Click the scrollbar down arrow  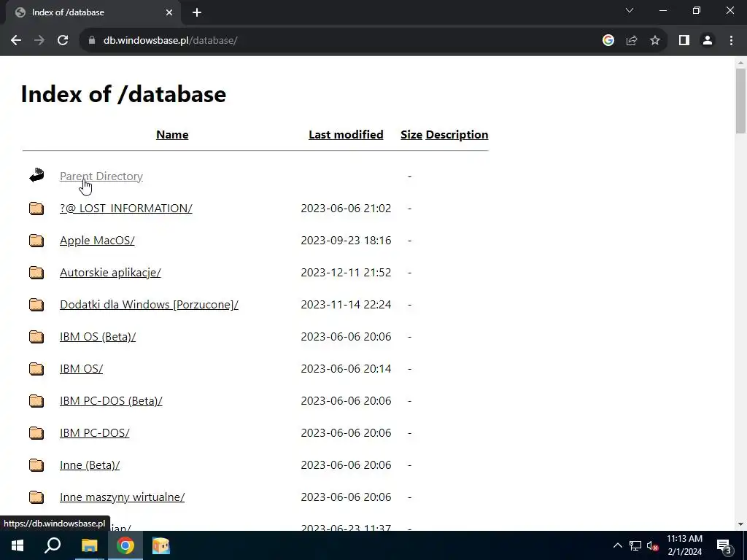point(740,524)
